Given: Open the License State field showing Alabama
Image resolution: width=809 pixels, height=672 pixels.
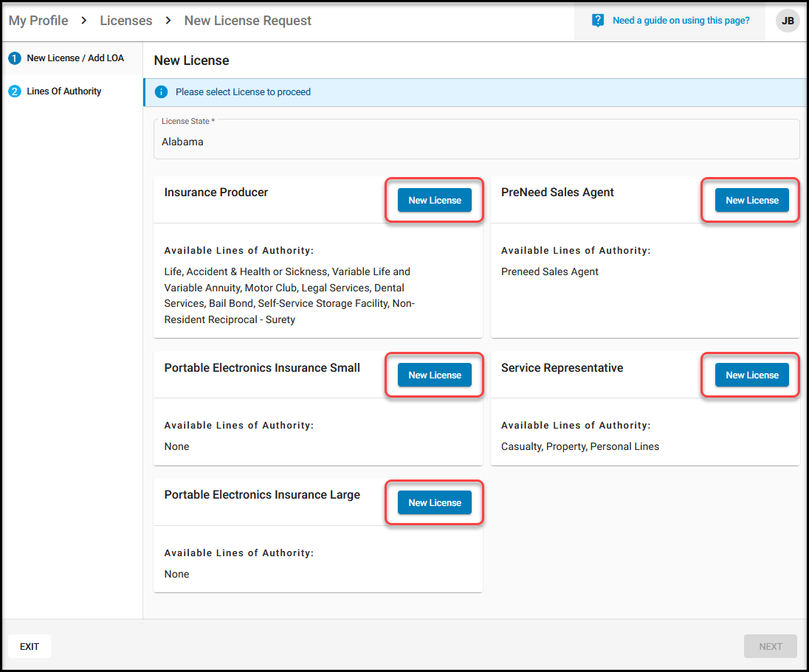Looking at the screenshot, I should [x=477, y=139].
